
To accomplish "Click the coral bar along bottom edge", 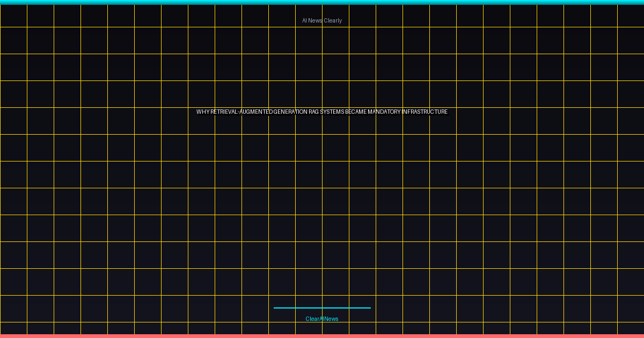I will click(322, 336).
